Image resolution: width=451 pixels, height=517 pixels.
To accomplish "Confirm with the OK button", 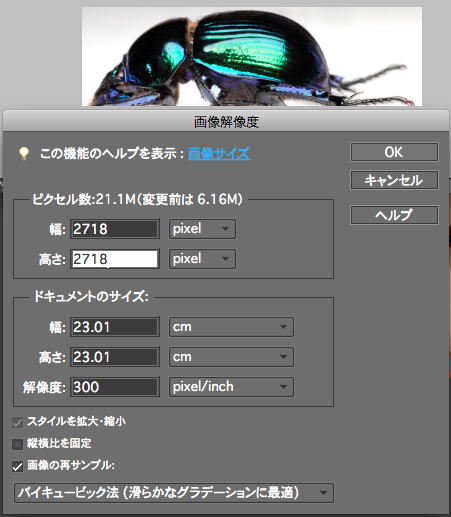I will [x=394, y=152].
